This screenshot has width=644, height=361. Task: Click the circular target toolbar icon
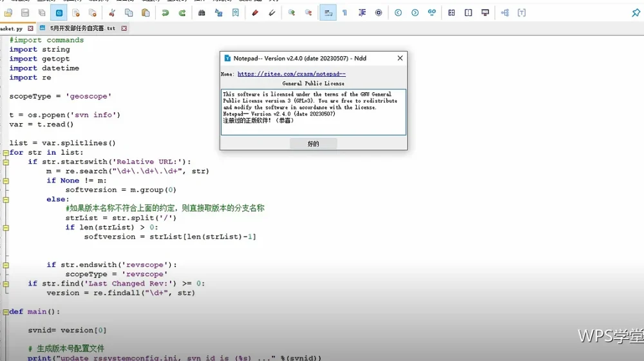(x=379, y=13)
